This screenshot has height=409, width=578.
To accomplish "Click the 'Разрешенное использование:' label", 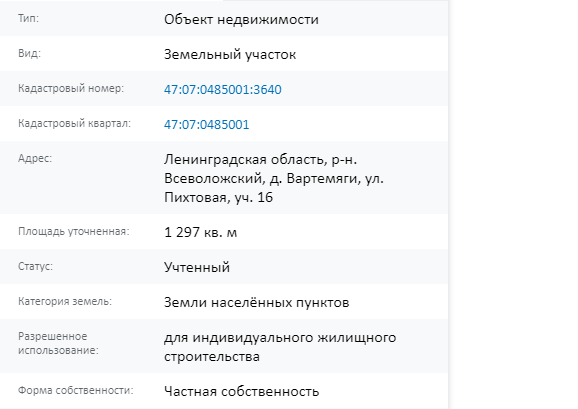I will coord(58,343).
